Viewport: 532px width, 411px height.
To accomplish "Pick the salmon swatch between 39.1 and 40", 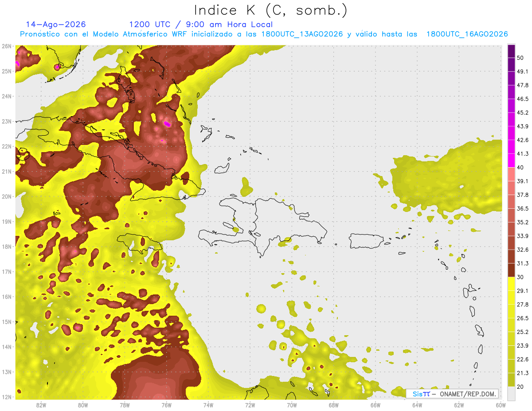I will click(511, 174).
